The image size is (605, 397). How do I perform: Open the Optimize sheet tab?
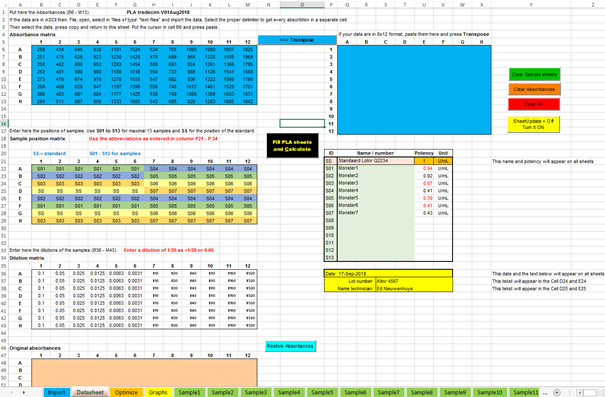point(126,392)
